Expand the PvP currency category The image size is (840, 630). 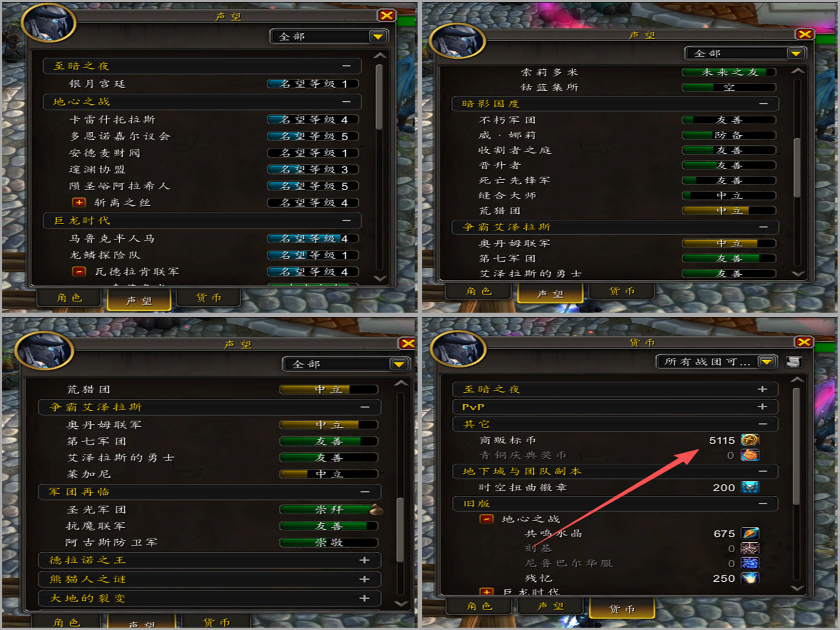coord(615,407)
